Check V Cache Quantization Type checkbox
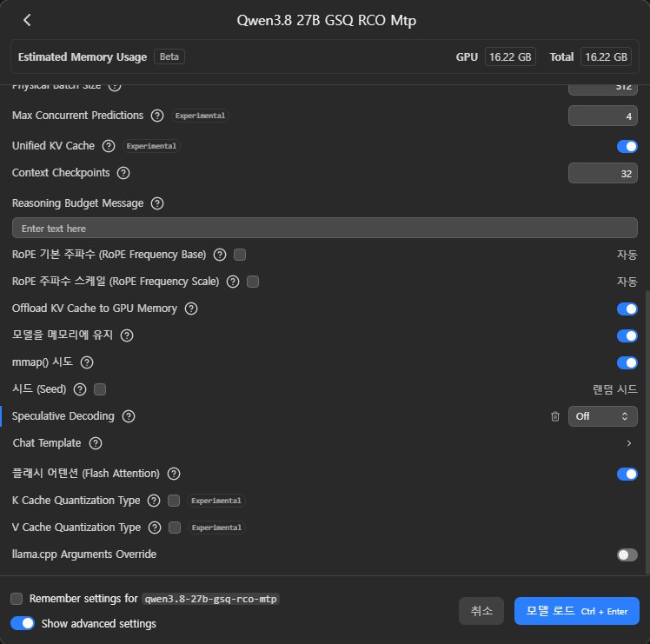The image size is (650, 644). (x=175, y=528)
